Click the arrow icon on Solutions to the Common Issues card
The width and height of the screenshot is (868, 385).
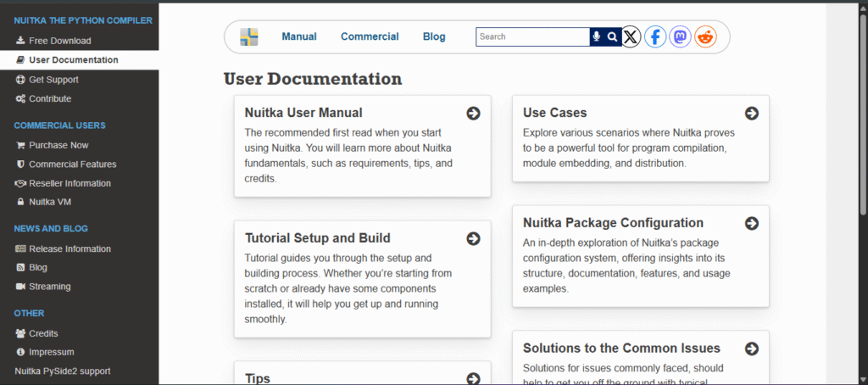click(752, 349)
